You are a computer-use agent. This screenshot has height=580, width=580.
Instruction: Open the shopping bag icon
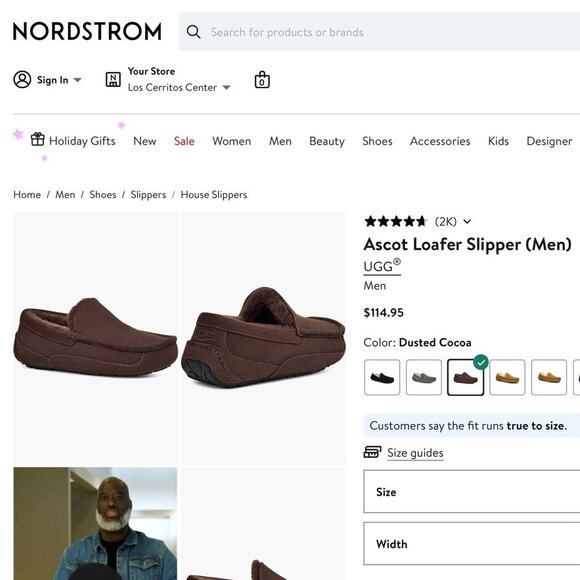tap(262, 80)
